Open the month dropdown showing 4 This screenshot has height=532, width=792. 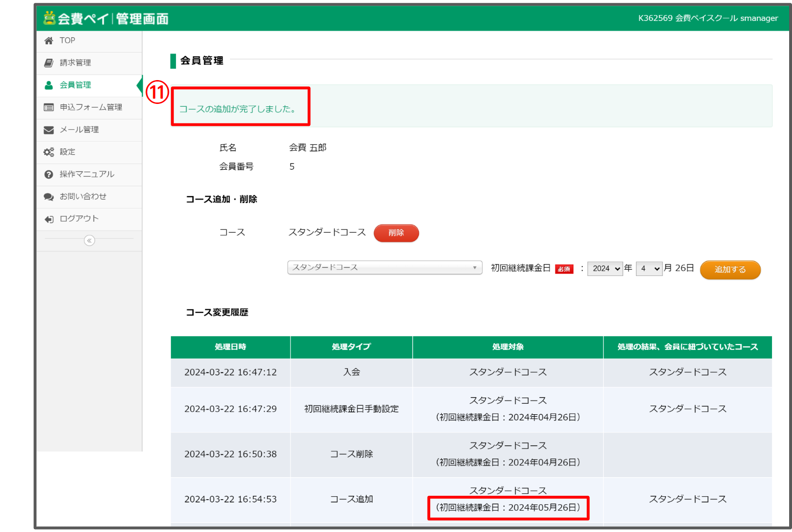pyautogui.click(x=649, y=269)
